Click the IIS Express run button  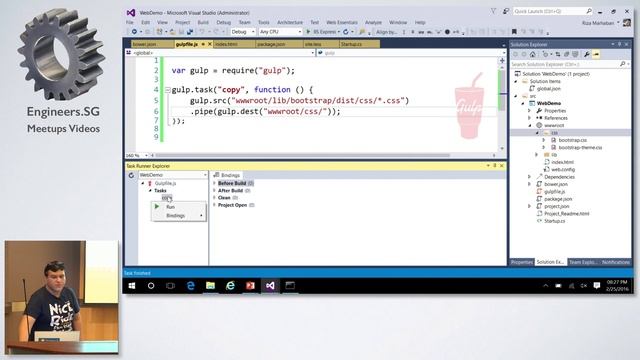(322, 32)
